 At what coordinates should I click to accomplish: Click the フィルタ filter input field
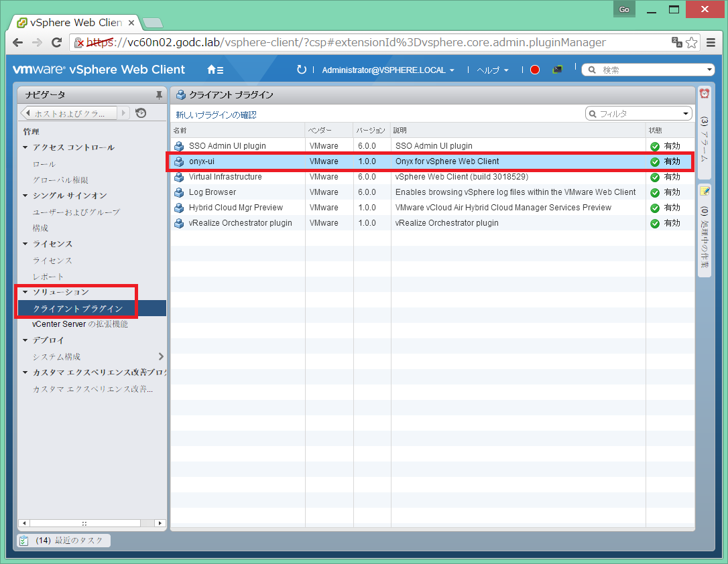(638, 114)
